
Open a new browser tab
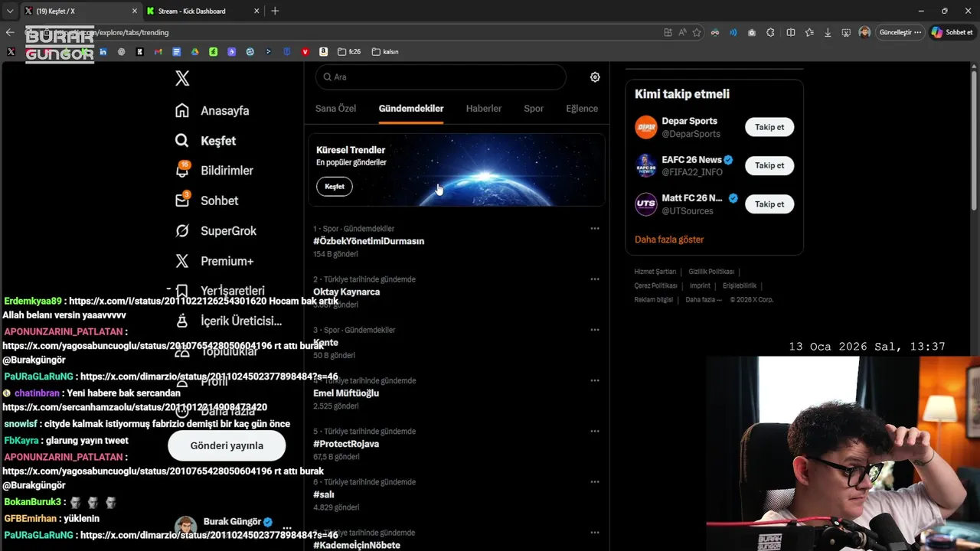click(x=275, y=11)
